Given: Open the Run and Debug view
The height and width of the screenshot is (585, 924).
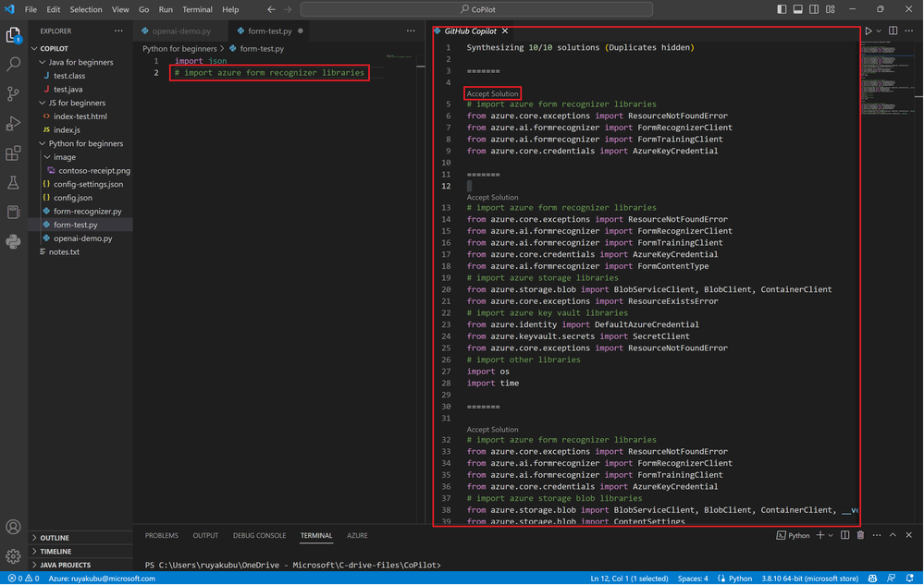Looking at the screenshot, I should [13, 124].
